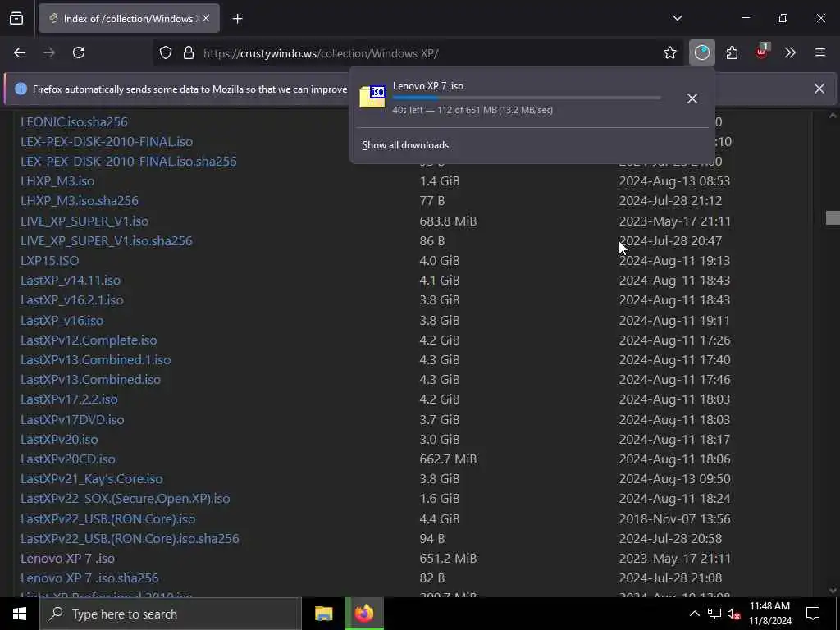This screenshot has width=840, height=630.
Task: Download LastXP_v16.iso
Action: point(62,321)
